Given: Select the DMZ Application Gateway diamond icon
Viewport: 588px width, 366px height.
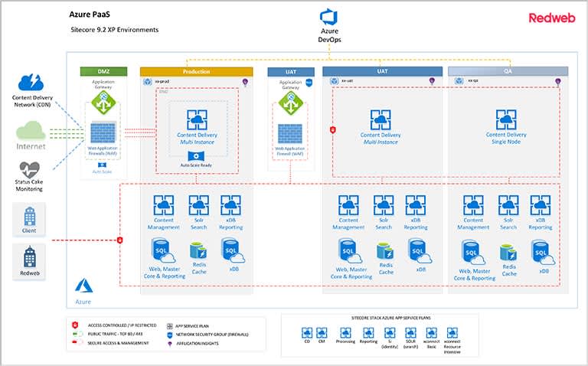Looking at the screenshot, I should tap(103, 103).
